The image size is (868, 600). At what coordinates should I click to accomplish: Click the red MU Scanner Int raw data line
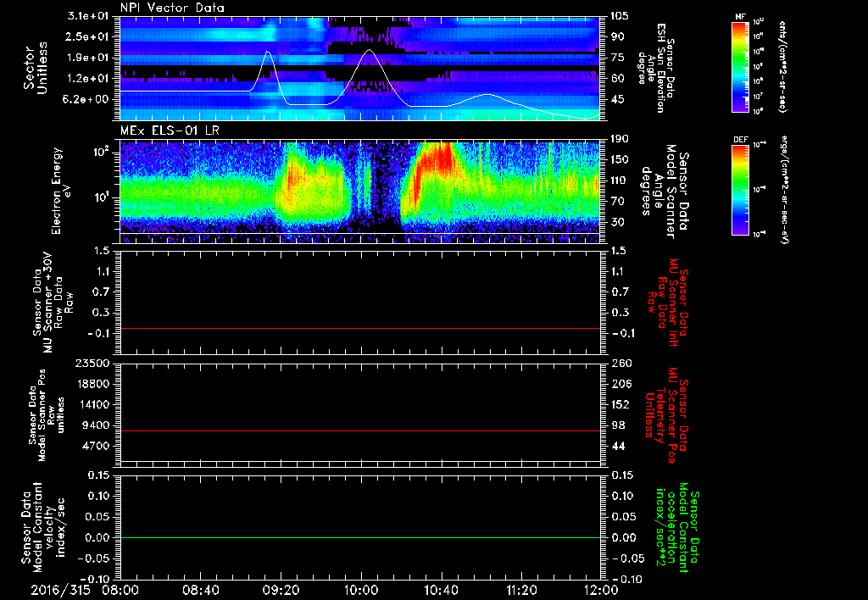click(360, 328)
